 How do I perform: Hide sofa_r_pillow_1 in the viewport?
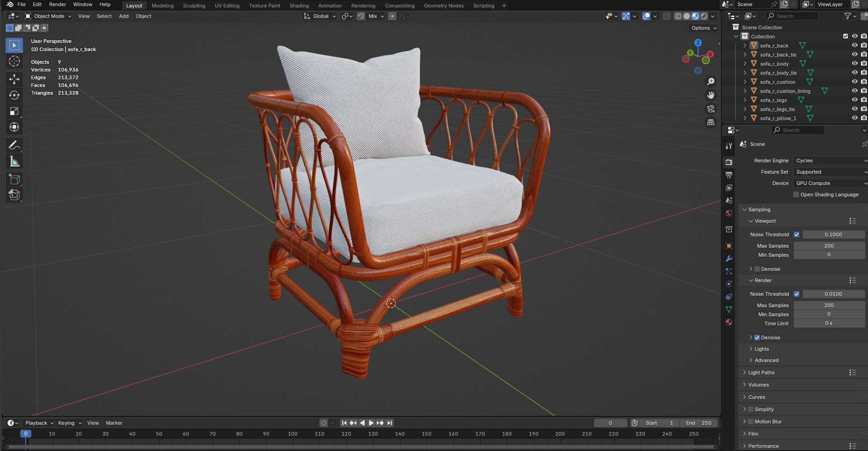(x=854, y=118)
